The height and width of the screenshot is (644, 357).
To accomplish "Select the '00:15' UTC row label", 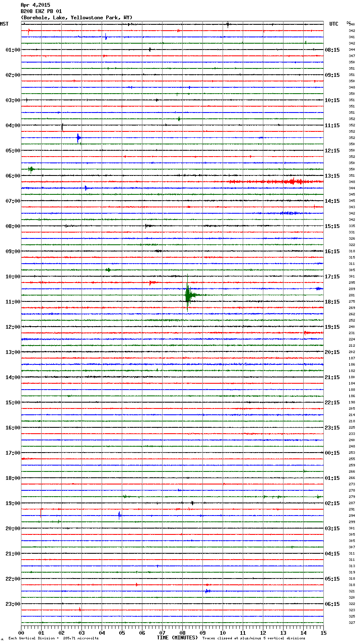I will pos(332,453).
